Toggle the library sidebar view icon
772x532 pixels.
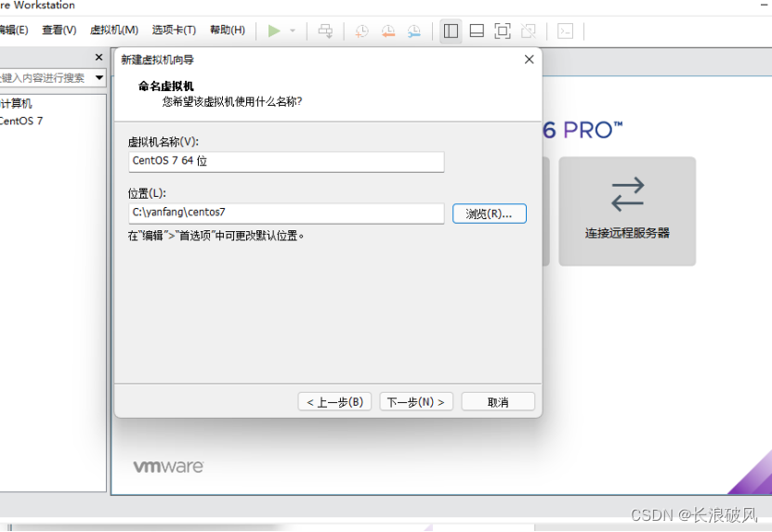coord(451,31)
